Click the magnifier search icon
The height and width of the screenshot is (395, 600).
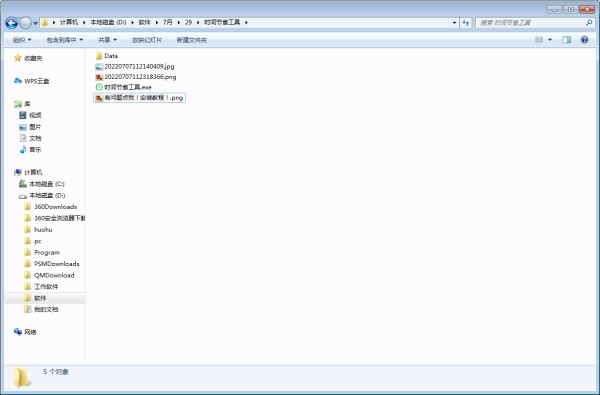[x=589, y=23]
